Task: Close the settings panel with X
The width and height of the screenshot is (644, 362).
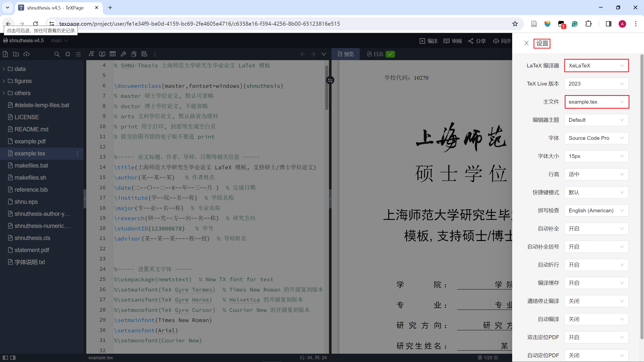Action: coord(527,43)
